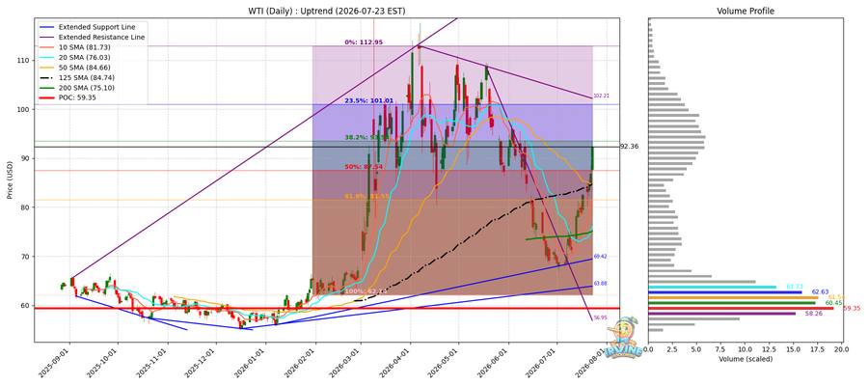Click the support line end value "63.88"
The image size is (868, 386).
click(601, 283)
